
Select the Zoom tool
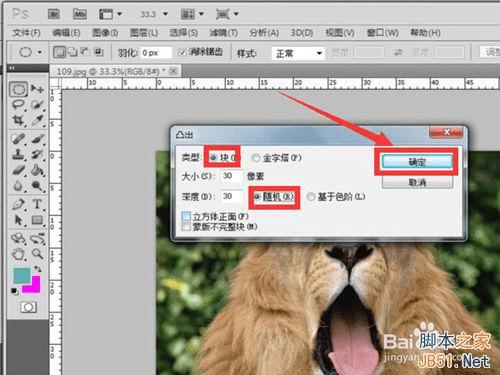(x=37, y=254)
